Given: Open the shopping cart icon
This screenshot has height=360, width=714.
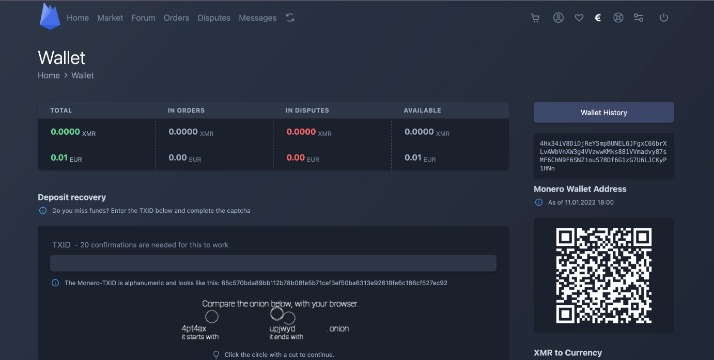Looking at the screenshot, I should 535,18.
